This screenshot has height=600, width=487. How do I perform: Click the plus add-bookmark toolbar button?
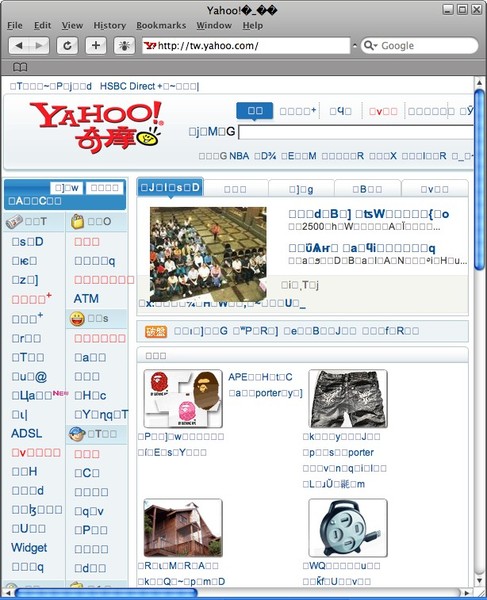coord(96,46)
